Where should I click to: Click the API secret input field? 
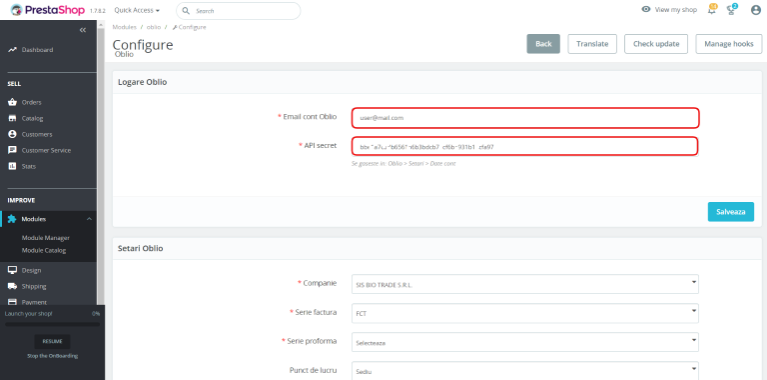click(525, 146)
